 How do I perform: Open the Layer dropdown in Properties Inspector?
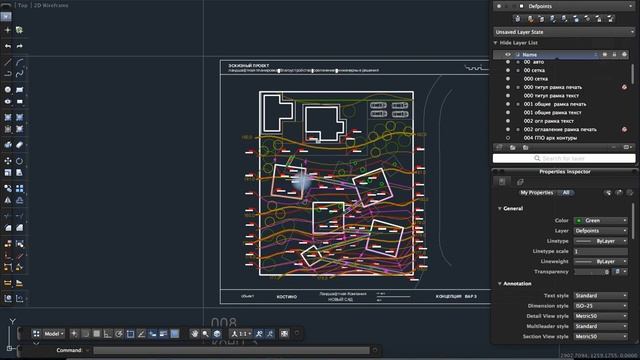click(x=601, y=231)
